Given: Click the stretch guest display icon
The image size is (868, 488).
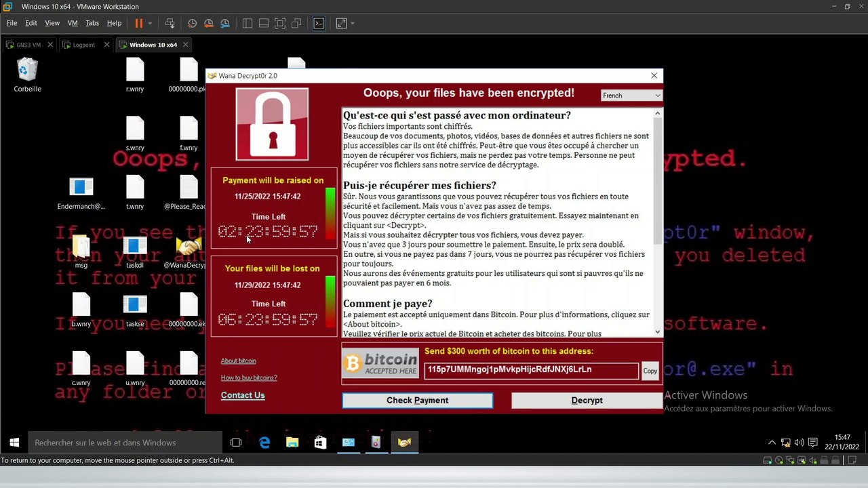Looking at the screenshot, I should 341,23.
